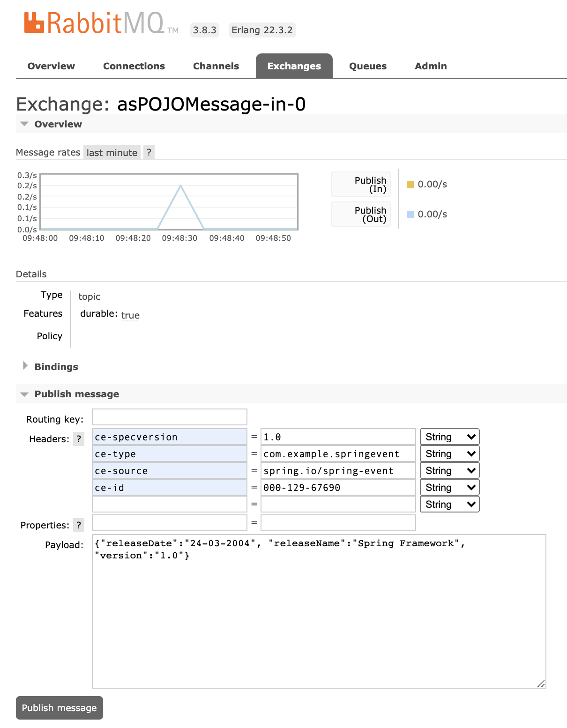The width and height of the screenshot is (567, 728).
Task: Click the 3.8.3 version badge
Action: click(x=205, y=30)
